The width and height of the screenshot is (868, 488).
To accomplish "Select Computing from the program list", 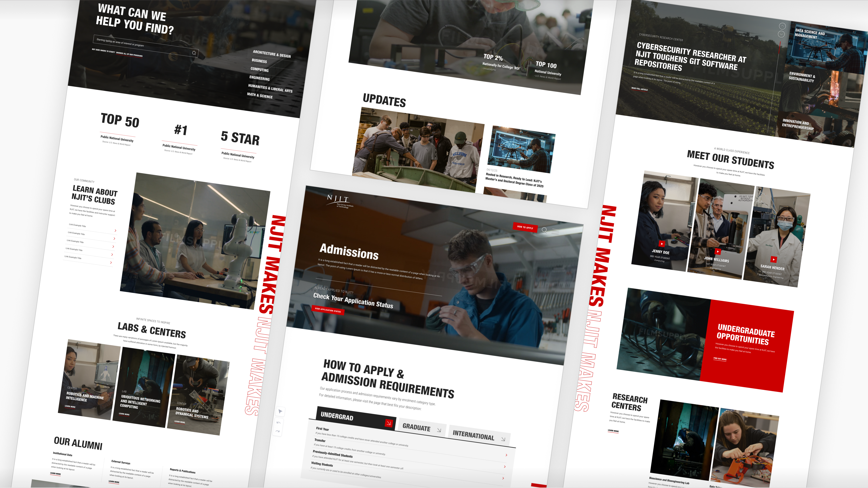I will click(259, 69).
